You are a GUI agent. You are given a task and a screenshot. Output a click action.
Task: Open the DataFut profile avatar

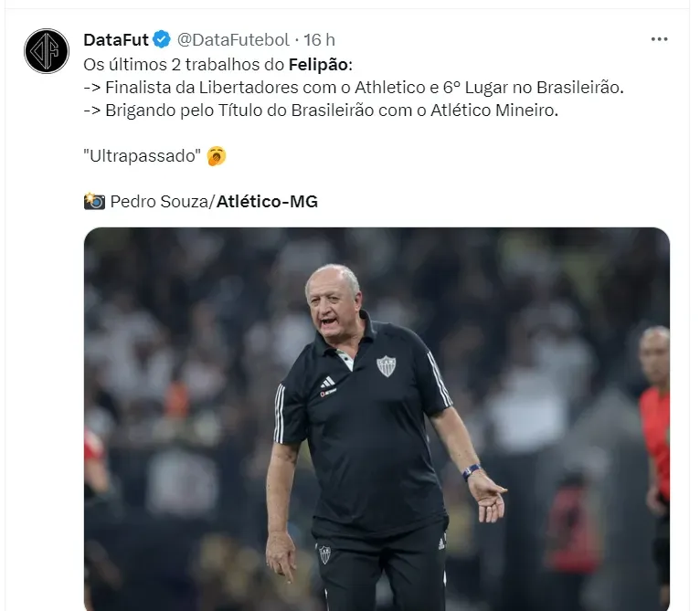[47, 51]
